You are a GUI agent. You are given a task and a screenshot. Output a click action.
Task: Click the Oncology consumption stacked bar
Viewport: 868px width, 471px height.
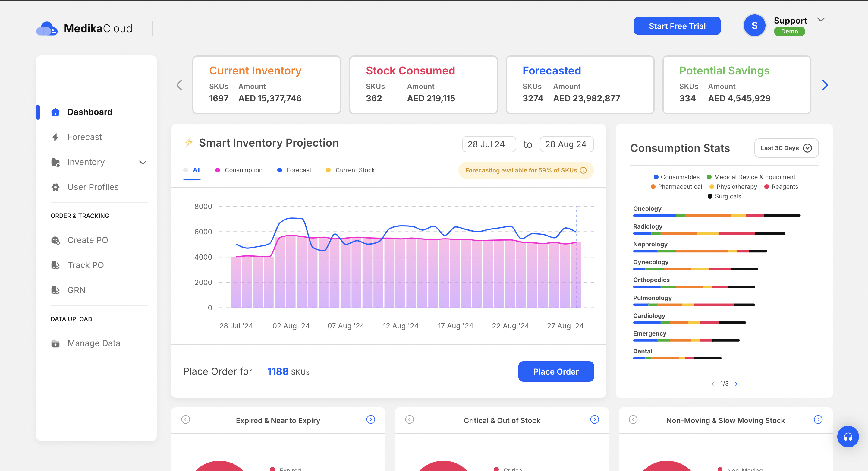pos(716,215)
